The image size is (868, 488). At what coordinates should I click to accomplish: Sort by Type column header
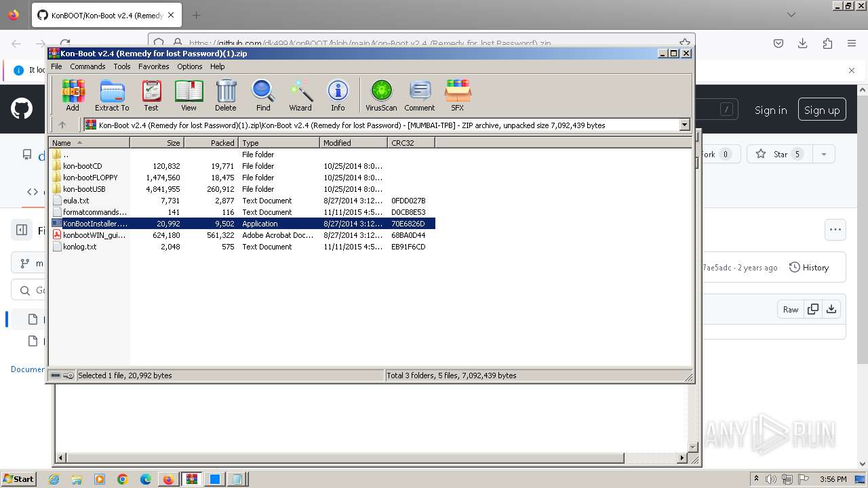(x=279, y=143)
